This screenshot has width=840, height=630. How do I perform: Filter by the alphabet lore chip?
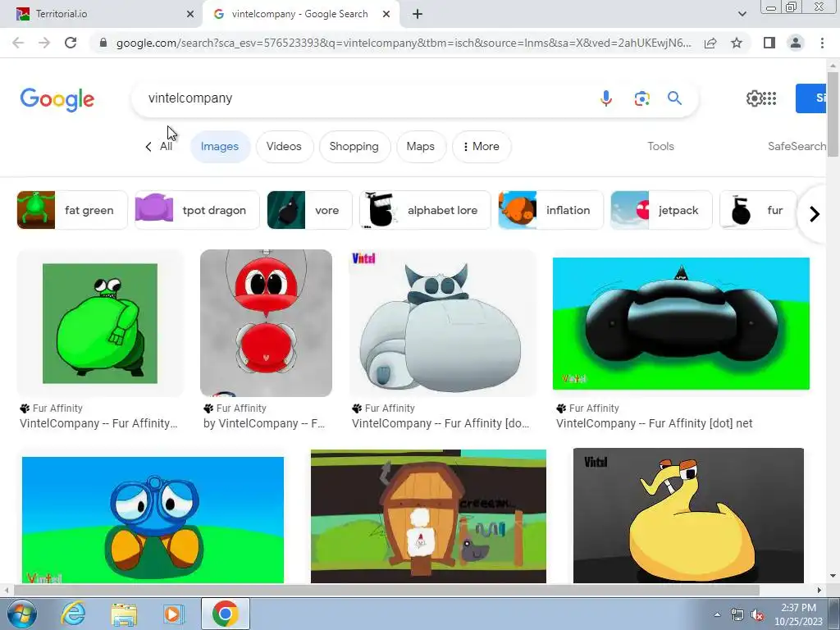(x=426, y=210)
